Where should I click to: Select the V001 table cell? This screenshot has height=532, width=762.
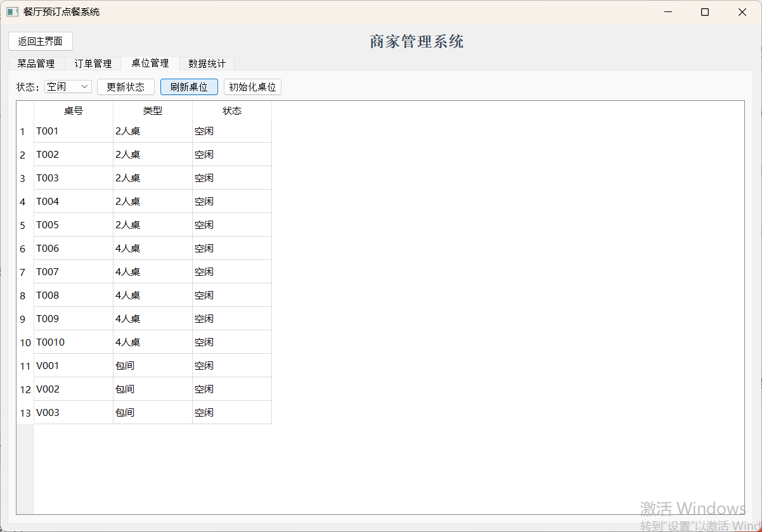(x=74, y=366)
